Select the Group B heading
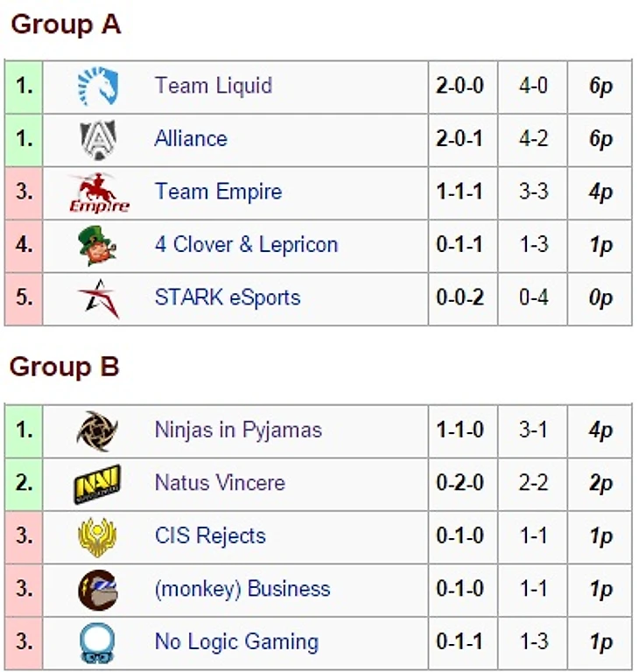The width and height of the screenshot is (639, 672). coord(64,367)
